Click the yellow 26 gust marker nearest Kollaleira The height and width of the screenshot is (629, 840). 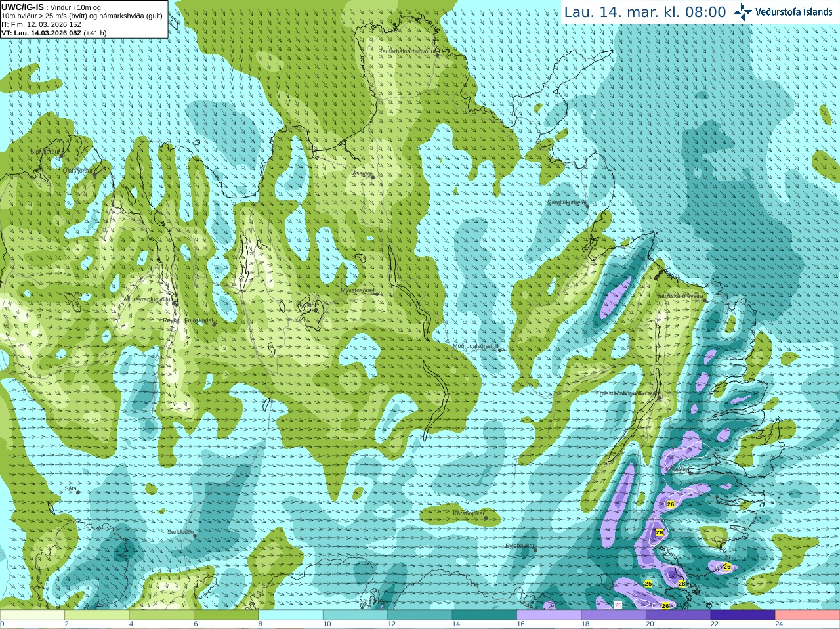point(670,504)
